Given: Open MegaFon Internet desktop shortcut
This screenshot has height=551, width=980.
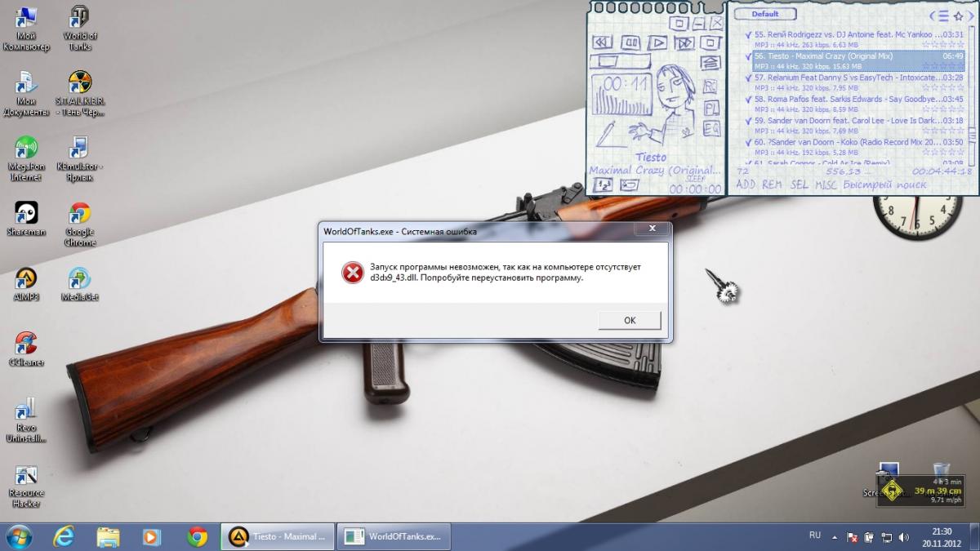Looking at the screenshot, I should (x=26, y=159).
